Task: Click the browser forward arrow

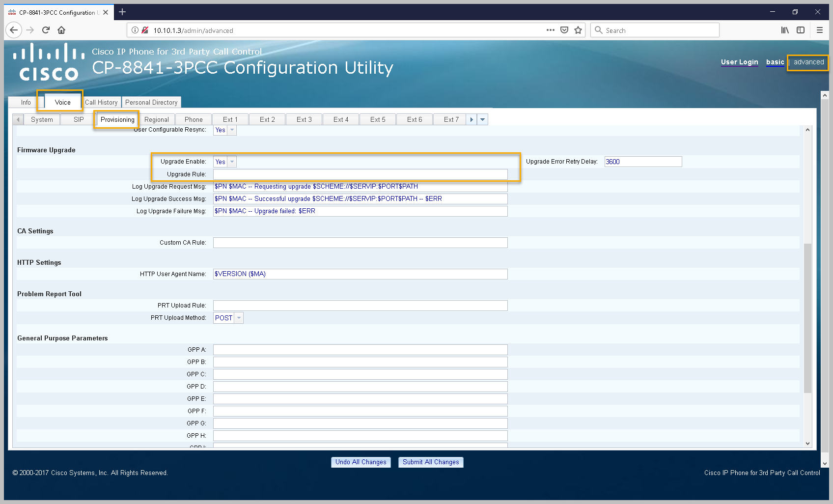Action: coord(30,30)
